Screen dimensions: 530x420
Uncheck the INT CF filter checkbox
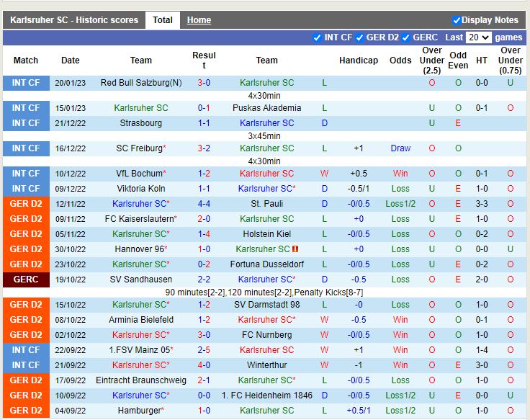click(x=317, y=37)
